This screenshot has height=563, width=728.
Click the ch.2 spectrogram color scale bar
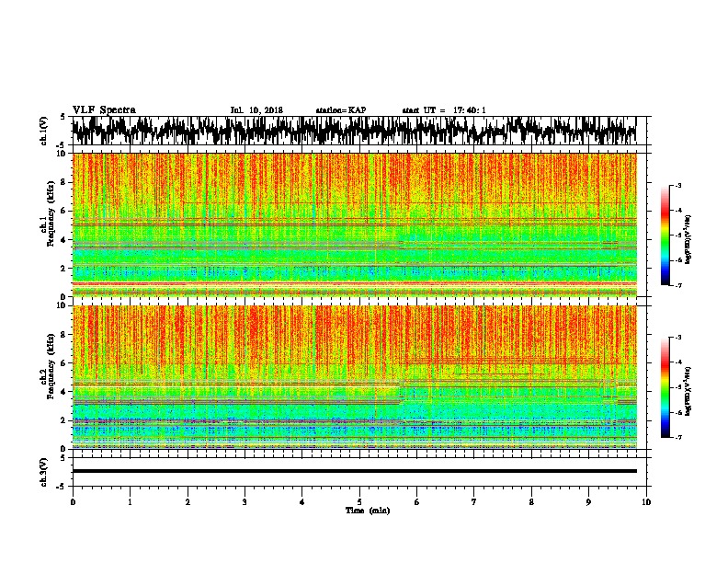[665, 387]
